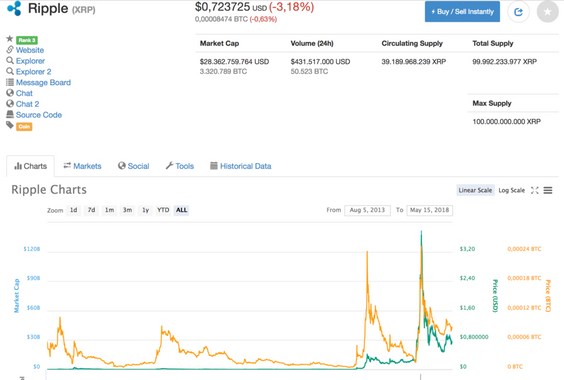This screenshot has height=380, width=564.
Task: Set chart zoom to 7d
Action: coord(91,210)
